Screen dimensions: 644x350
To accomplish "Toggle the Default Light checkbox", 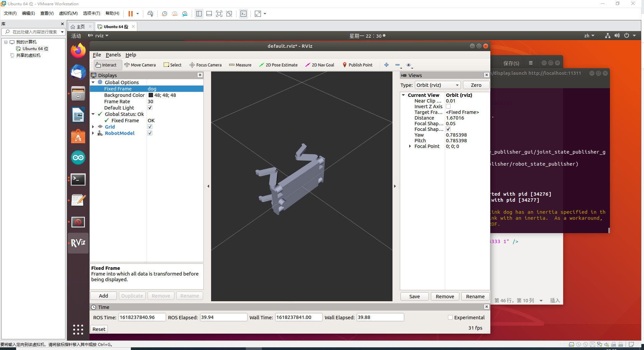I will pos(150,108).
